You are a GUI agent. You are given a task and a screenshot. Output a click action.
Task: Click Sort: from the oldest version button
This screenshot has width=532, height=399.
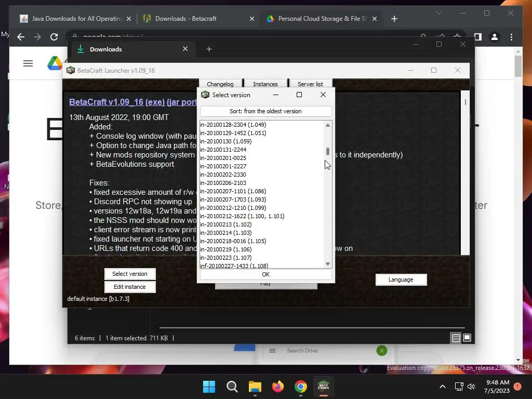[x=265, y=111]
